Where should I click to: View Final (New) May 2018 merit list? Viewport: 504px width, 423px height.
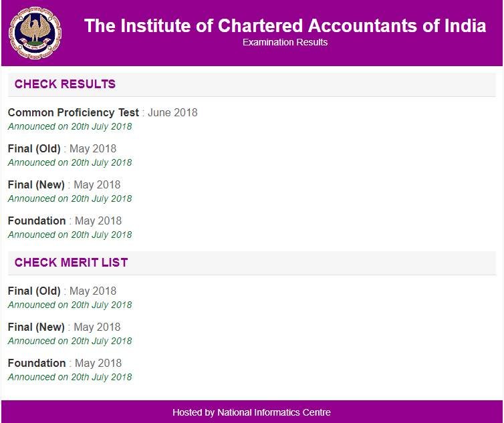click(x=64, y=327)
